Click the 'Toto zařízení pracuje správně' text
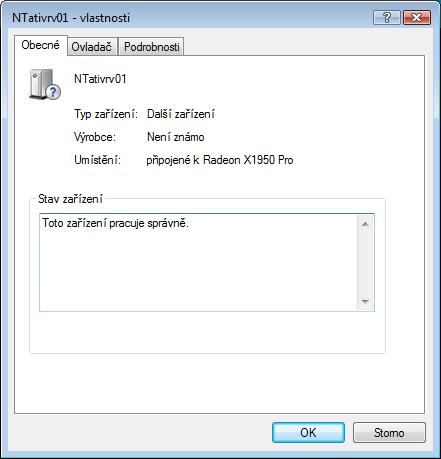This screenshot has height=459, width=441. tap(115, 223)
